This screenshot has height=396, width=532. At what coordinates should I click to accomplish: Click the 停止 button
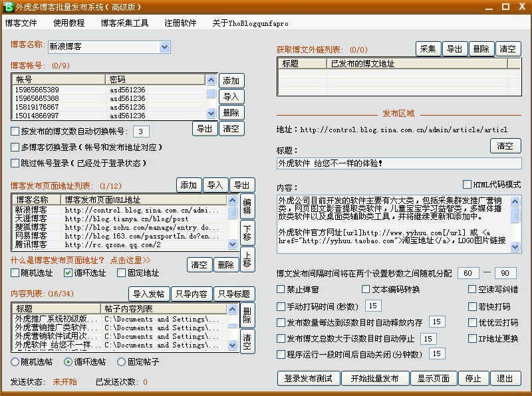[473, 378]
